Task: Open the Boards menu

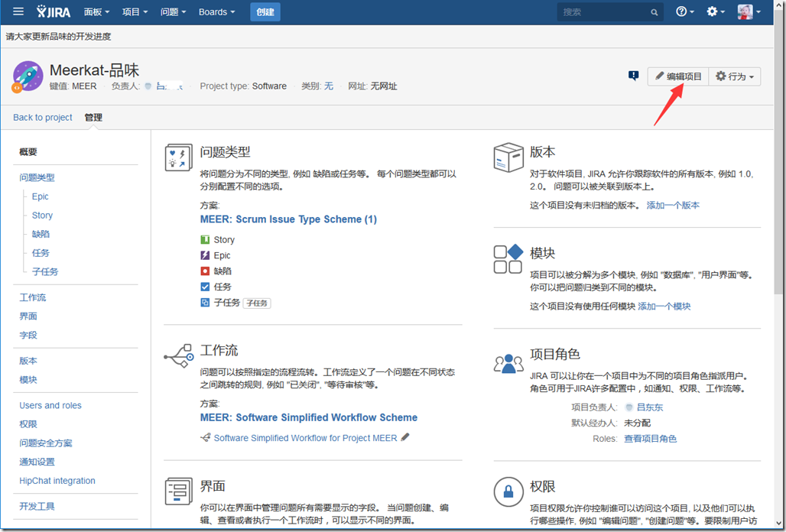Action: 216,12
